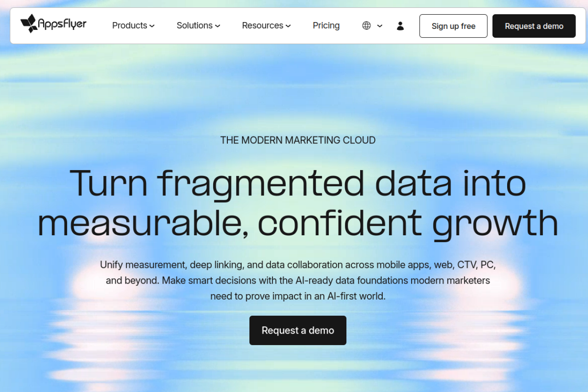Screen dimensions: 588x392
Task: Click the 'Unify measurement' description paragraph
Action: (298, 280)
